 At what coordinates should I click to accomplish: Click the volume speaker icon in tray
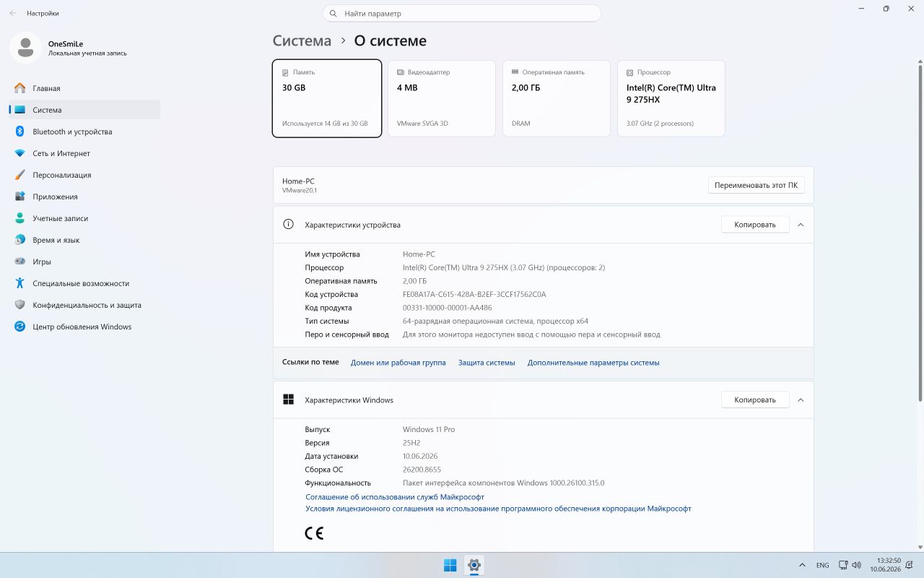[856, 565]
